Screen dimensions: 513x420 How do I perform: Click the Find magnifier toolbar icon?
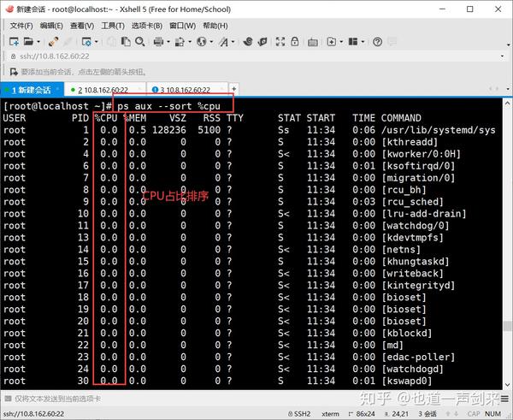140,42
